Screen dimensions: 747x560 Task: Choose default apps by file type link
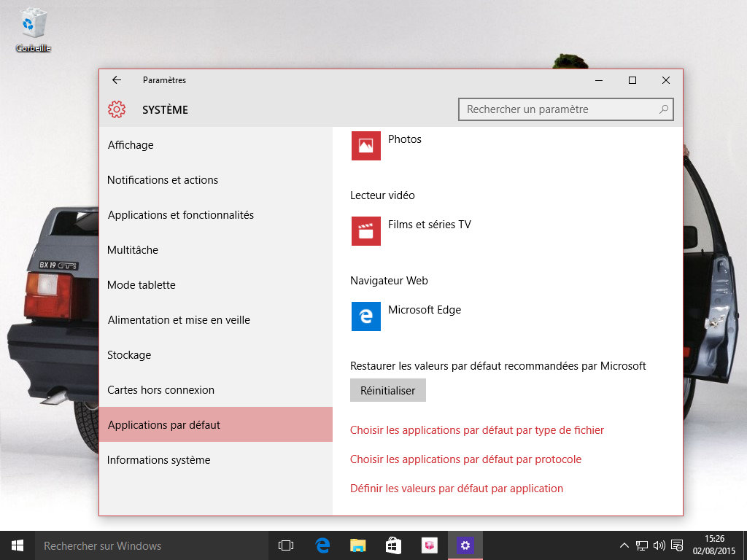pos(477,430)
